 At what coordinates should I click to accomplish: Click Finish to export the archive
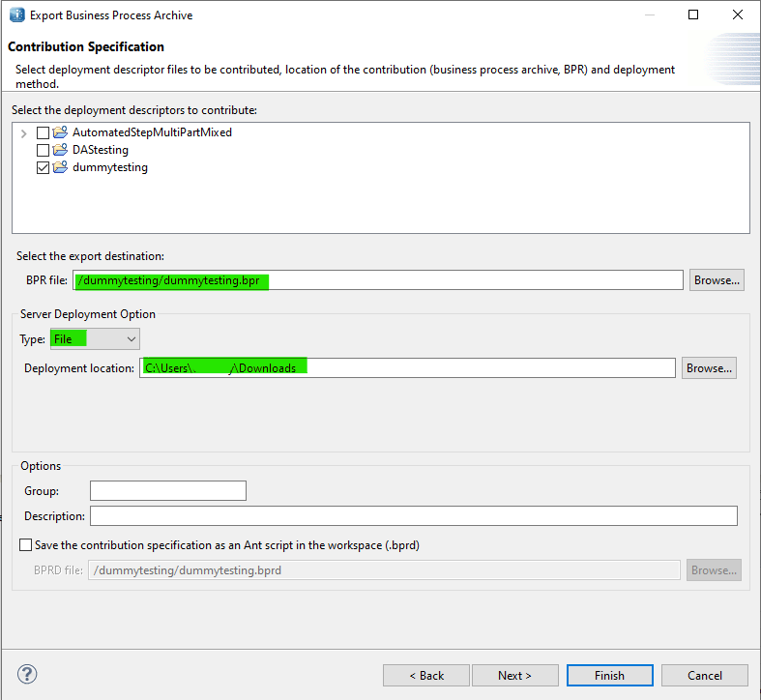[609, 675]
